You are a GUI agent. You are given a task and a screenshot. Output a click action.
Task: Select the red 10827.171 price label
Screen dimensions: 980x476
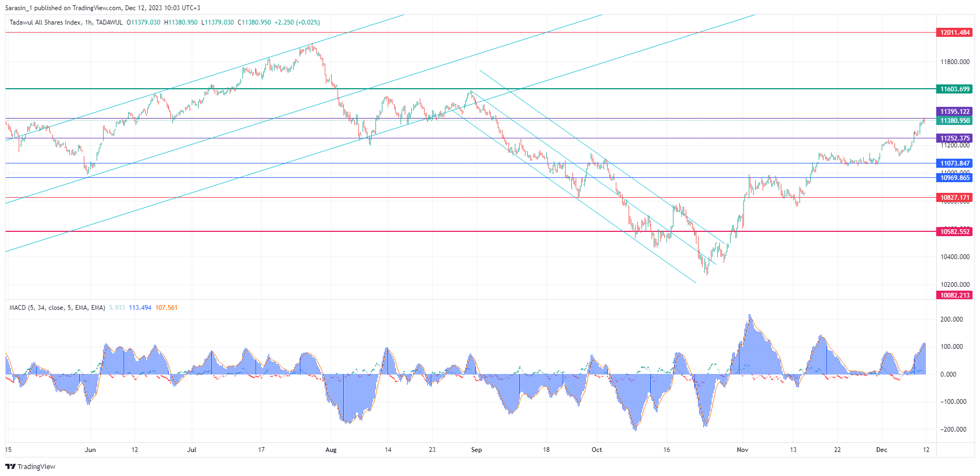point(955,198)
